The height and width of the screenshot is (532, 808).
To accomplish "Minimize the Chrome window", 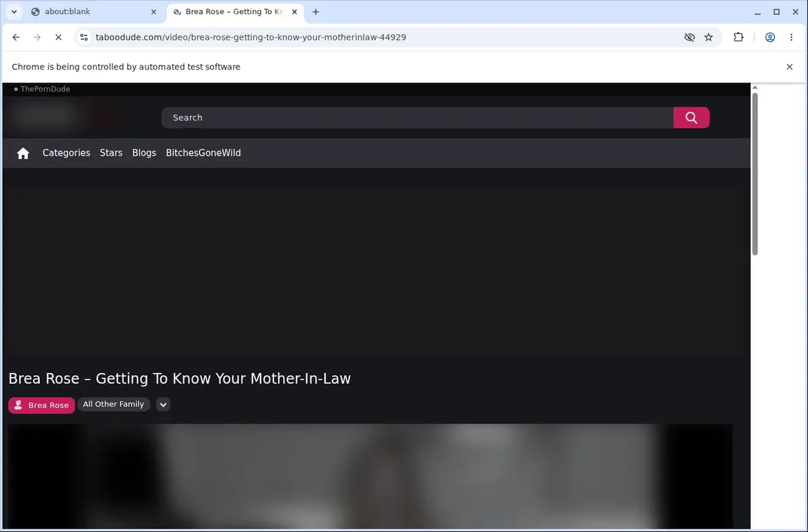I will click(757, 11).
